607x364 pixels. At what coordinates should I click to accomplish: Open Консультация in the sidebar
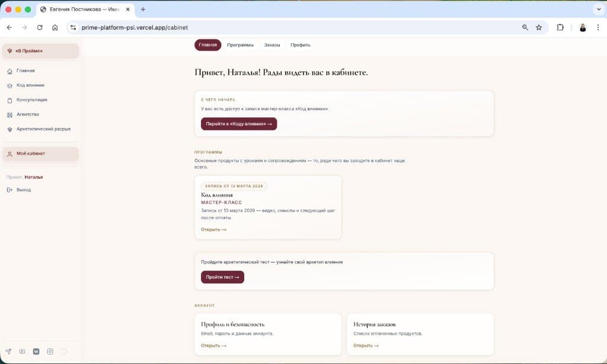tap(31, 100)
